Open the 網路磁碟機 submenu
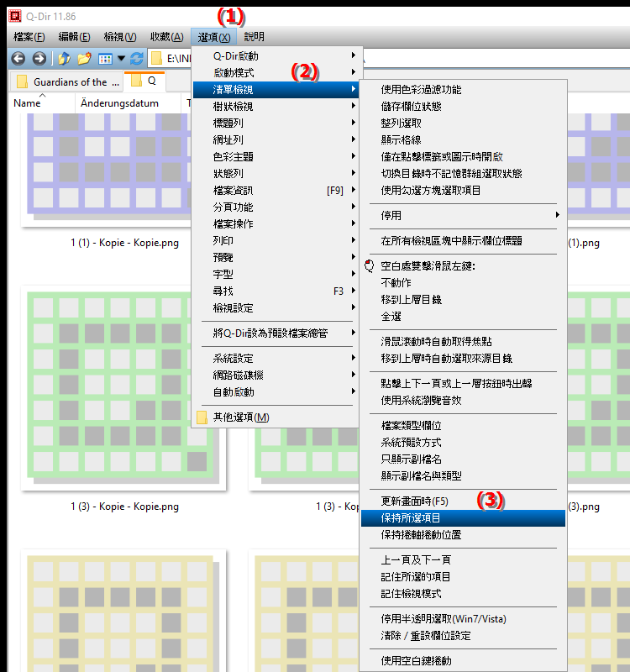Viewport: 630px width, 672px height. click(276, 375)
